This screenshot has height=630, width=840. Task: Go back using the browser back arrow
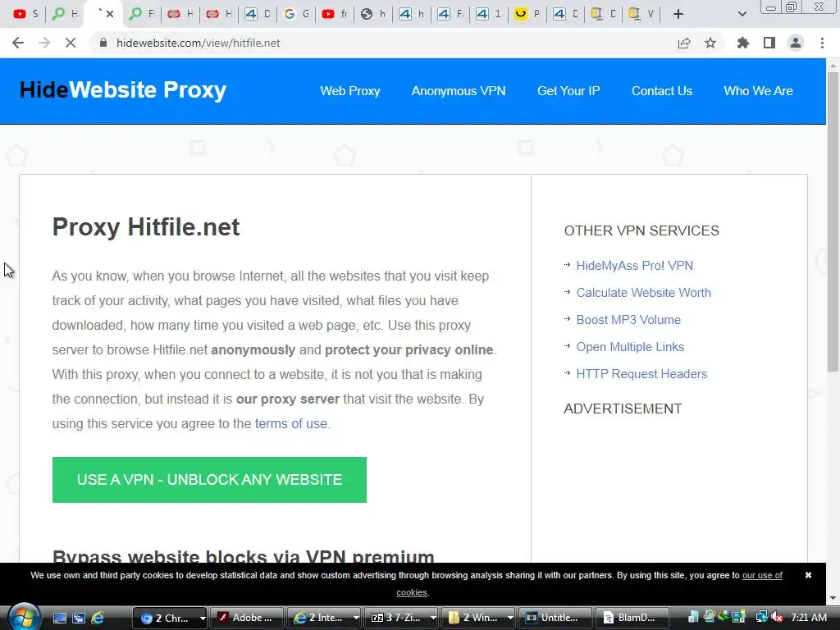pyautogui.click(x=18, y=43)
